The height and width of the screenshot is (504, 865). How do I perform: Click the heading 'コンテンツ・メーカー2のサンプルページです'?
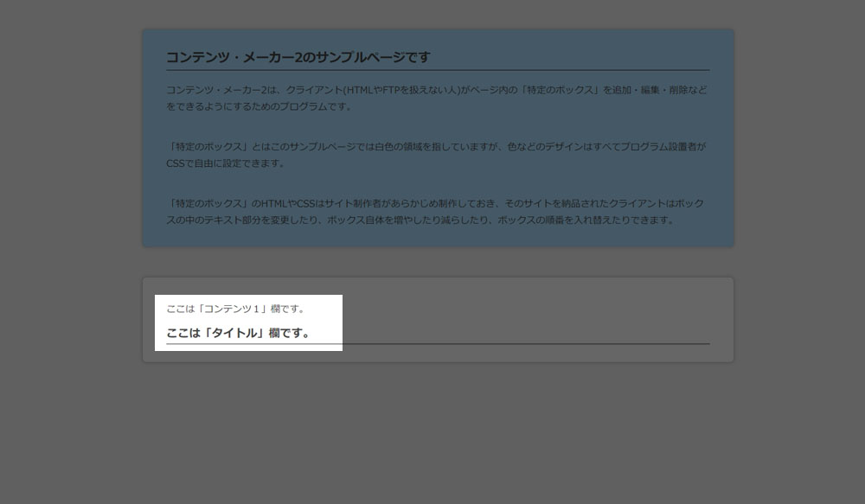click(298, 57)
